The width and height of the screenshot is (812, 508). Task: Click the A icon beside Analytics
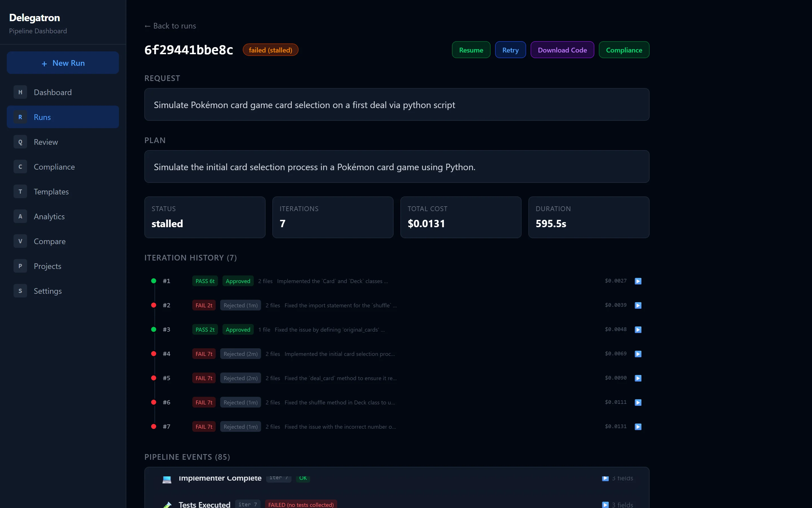(20, 216)
